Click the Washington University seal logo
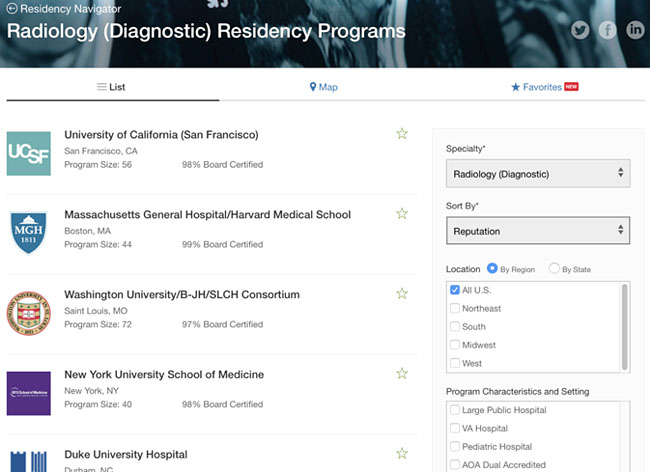 tap(29, 313)
